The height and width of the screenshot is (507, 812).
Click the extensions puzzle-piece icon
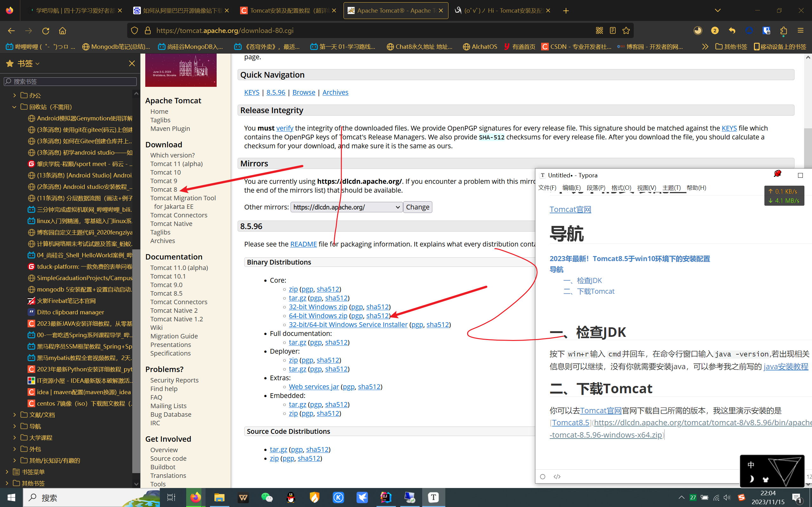pos(783,30)
